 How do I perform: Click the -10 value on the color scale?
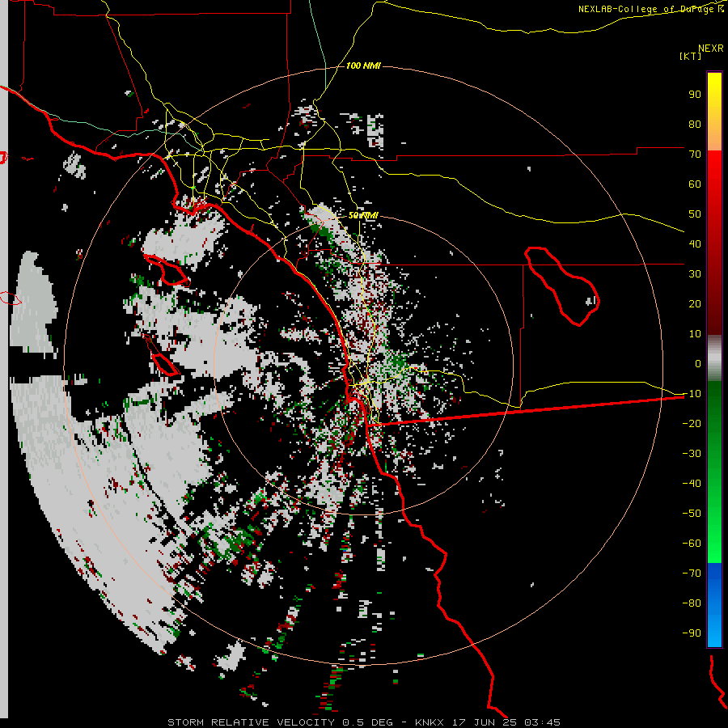tap(692, 394)
